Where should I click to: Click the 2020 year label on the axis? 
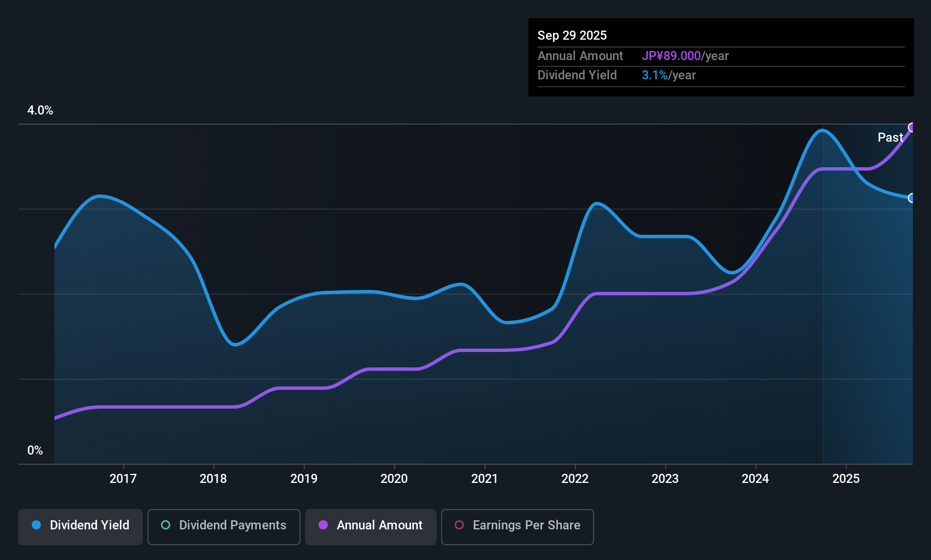point(394,479)
